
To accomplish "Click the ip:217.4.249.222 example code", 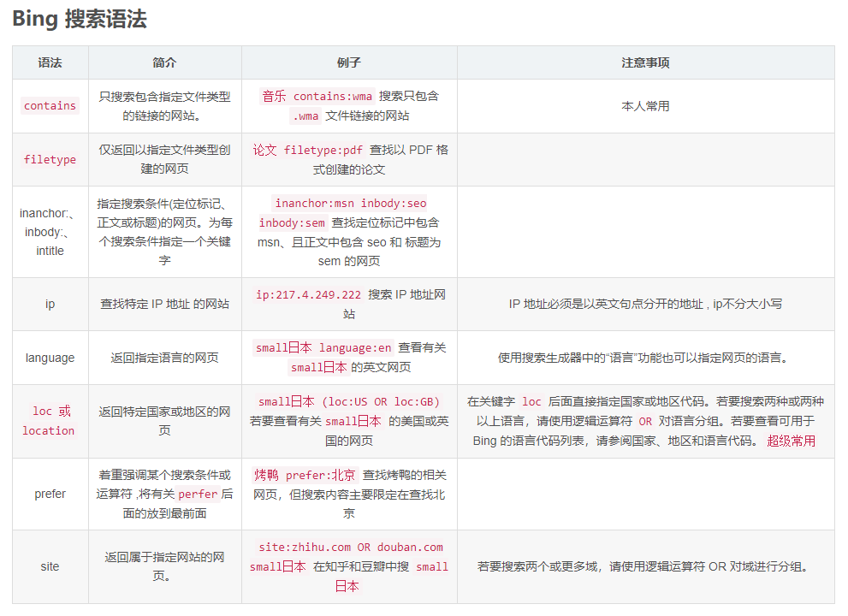I will [x=308, y=295].
